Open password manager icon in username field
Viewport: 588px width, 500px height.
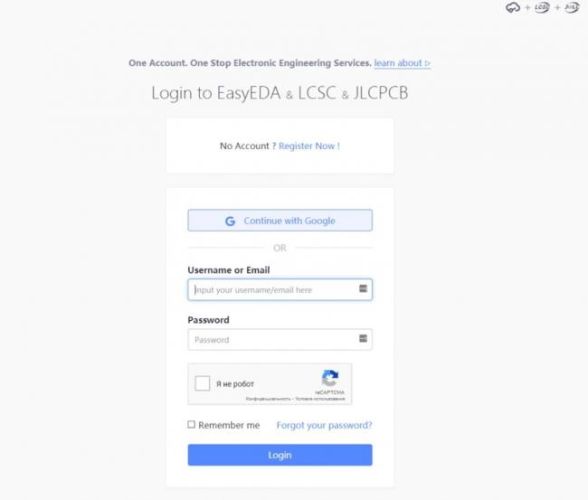pos(363,288)
